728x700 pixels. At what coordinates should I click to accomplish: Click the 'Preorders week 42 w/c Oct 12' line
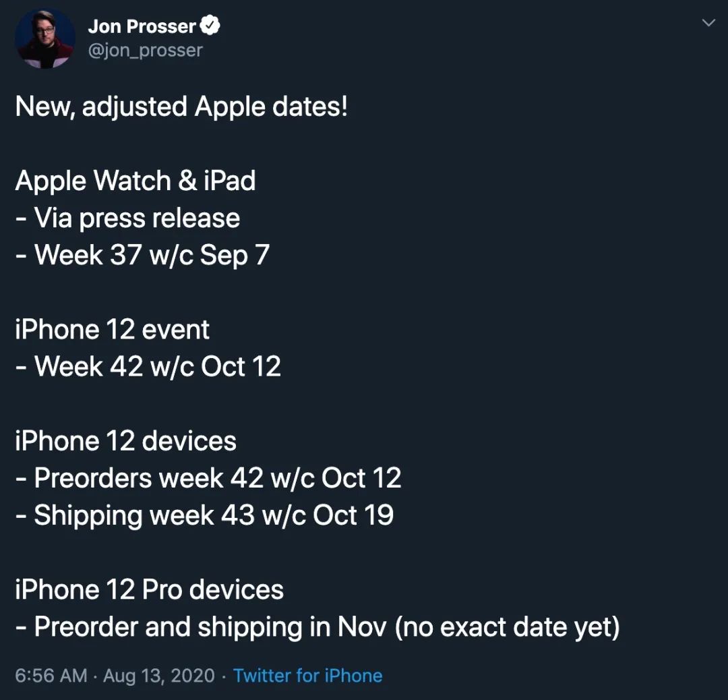(x=208, y=478)
